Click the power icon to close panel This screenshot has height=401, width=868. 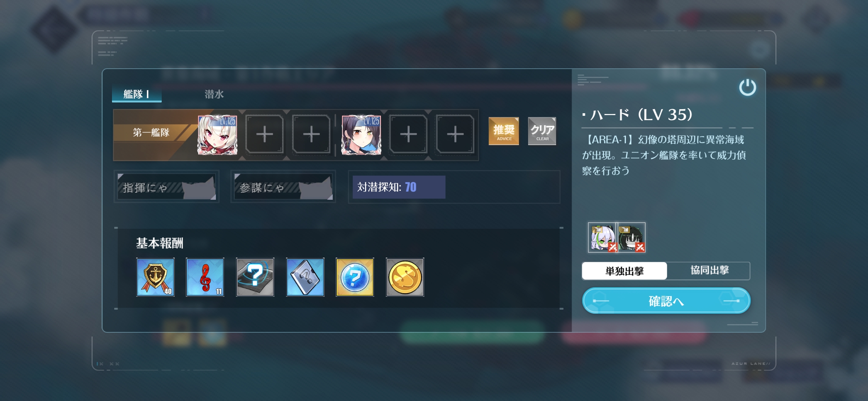pos(747,88)
